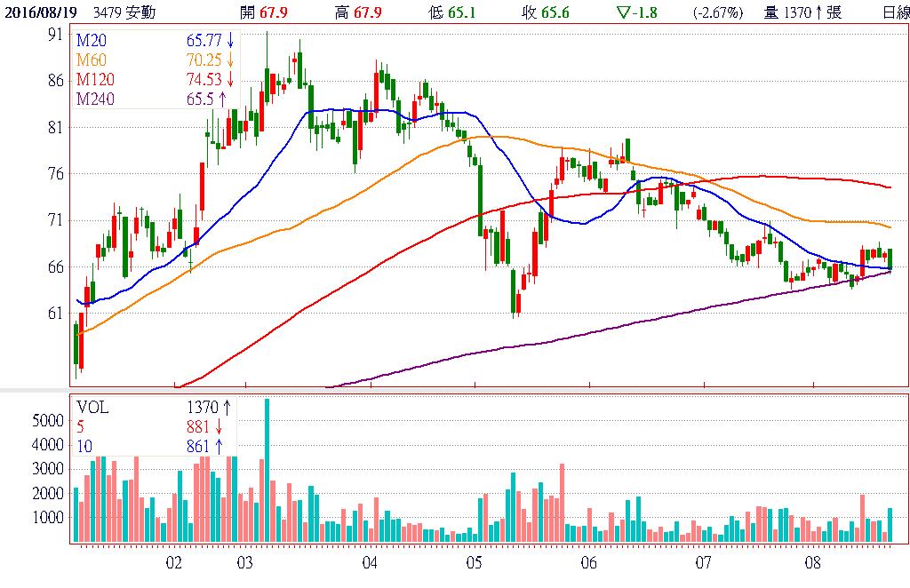
Task: Click the M120 down arrow indicator
Action: [230, 80]
